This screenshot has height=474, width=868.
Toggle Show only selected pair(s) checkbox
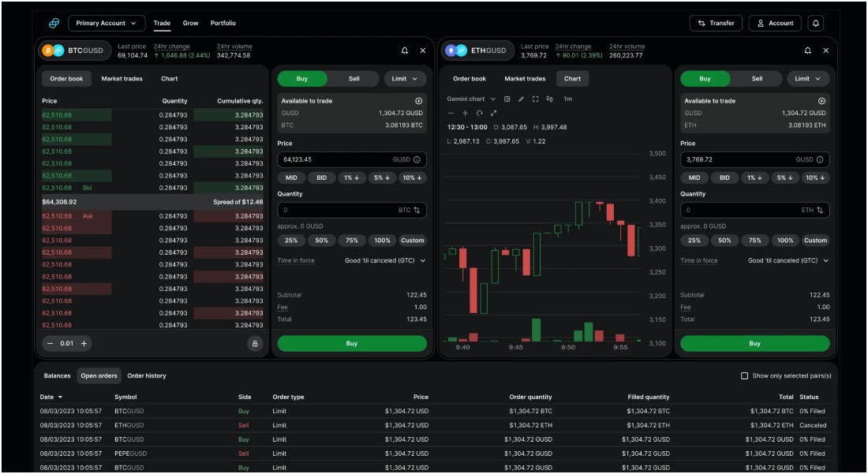pos(745,375)
